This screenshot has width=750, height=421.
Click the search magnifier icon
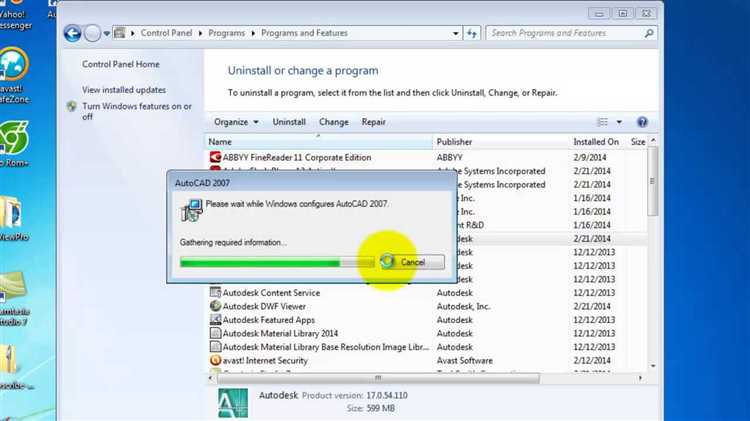(649, 33)
